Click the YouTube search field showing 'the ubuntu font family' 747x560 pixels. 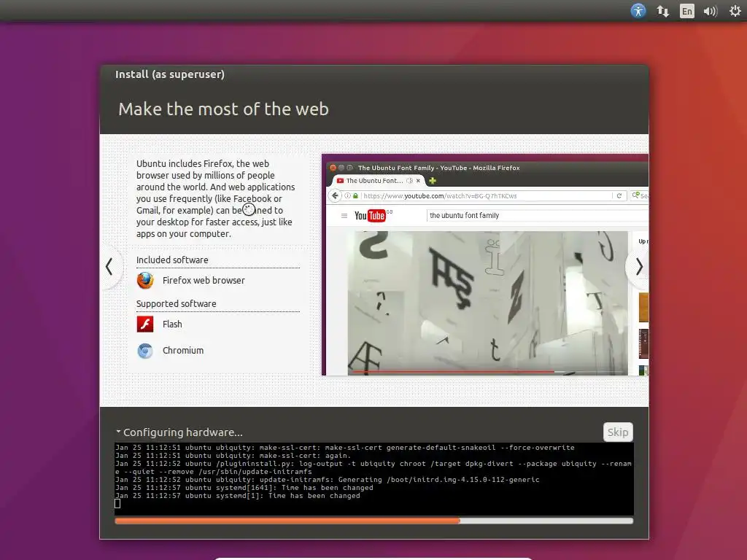(x=538, y=216)
